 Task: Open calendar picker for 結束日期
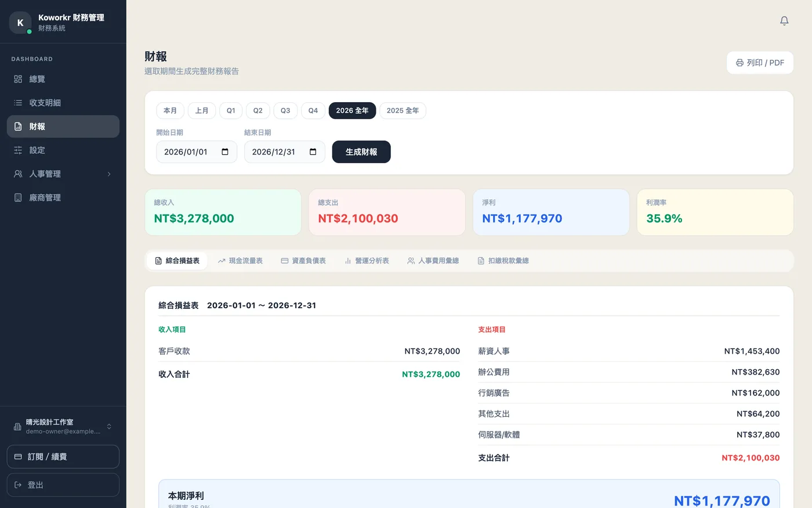(x=313, y=152)
